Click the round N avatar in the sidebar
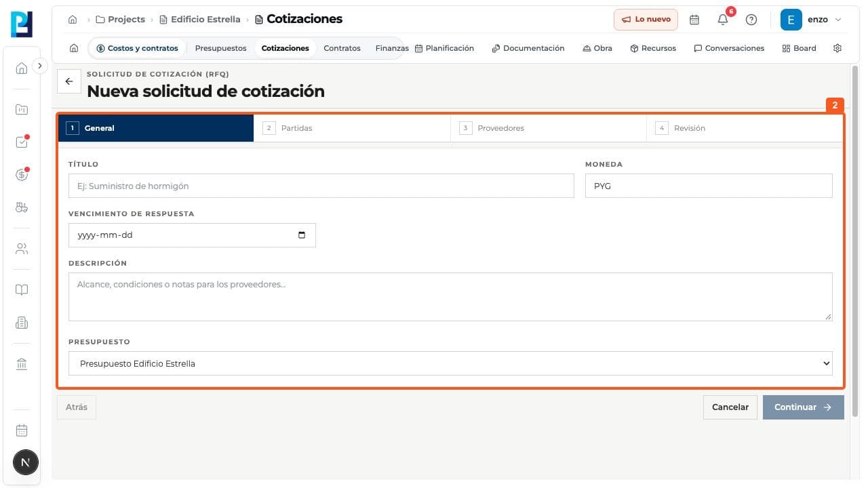The width and height of the screenshot is (868, 488). point(26,463)
